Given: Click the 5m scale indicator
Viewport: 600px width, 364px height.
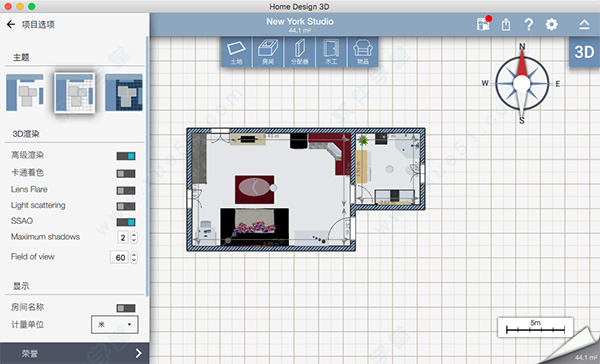Looking at the screenshot, I should coord(535,327).
